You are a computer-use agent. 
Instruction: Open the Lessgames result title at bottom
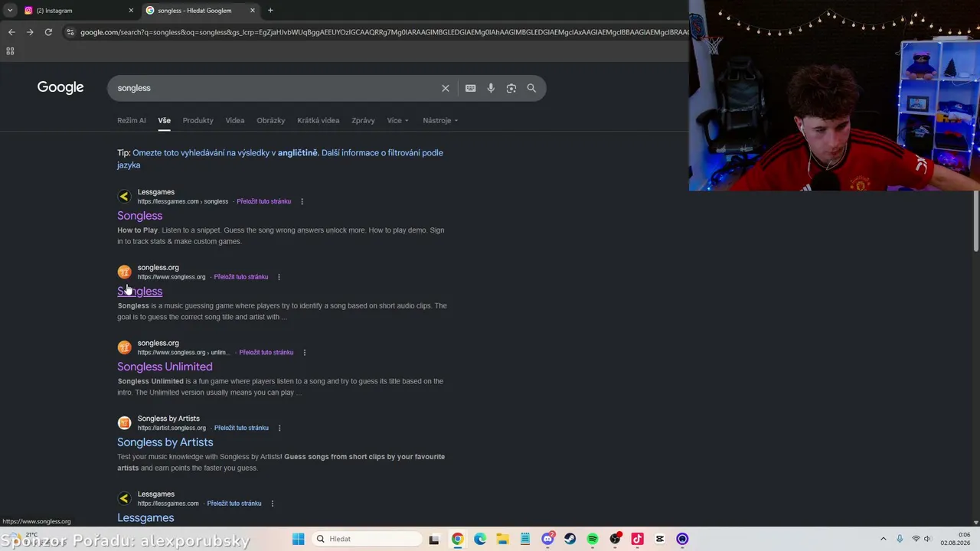tap(145, 518)
